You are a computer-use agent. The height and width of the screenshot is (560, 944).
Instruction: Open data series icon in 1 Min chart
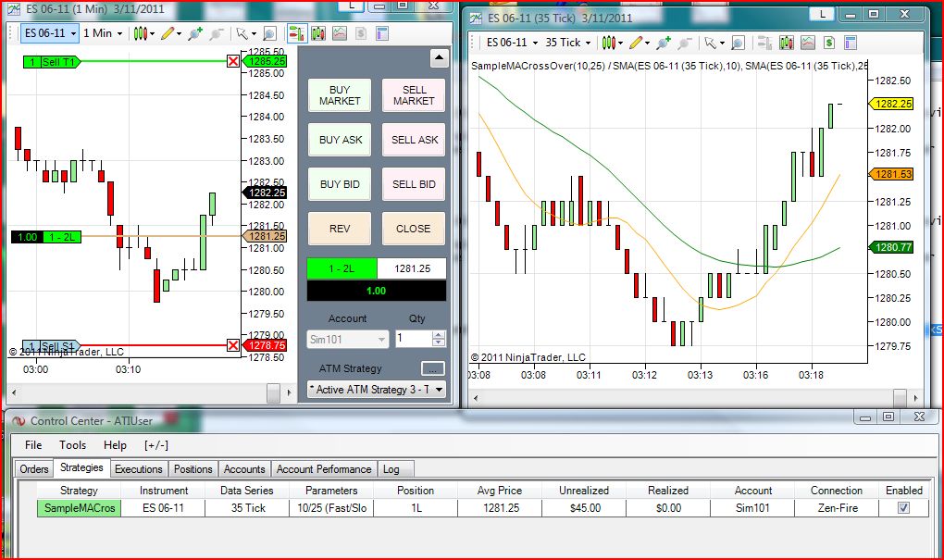317,33
